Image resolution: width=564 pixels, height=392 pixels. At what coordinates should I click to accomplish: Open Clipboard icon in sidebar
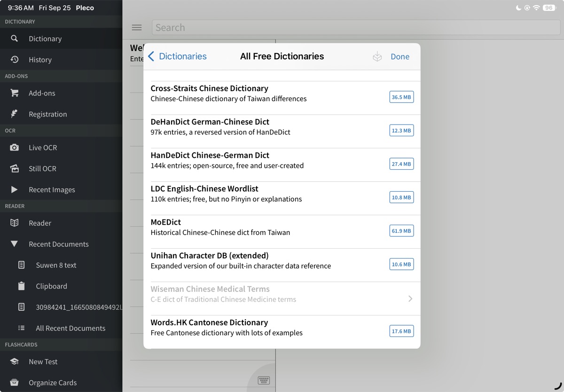[21, 286]
